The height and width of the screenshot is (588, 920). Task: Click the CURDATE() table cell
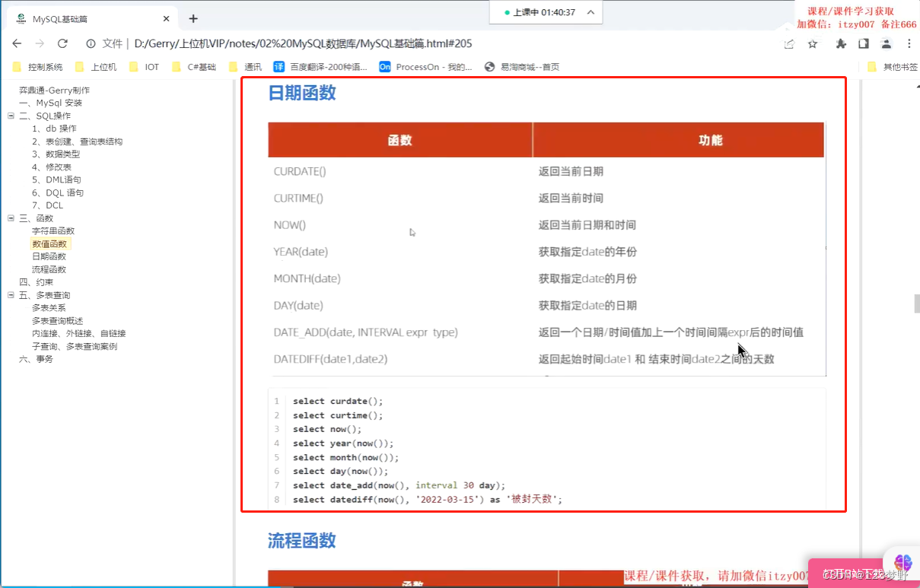300,172
